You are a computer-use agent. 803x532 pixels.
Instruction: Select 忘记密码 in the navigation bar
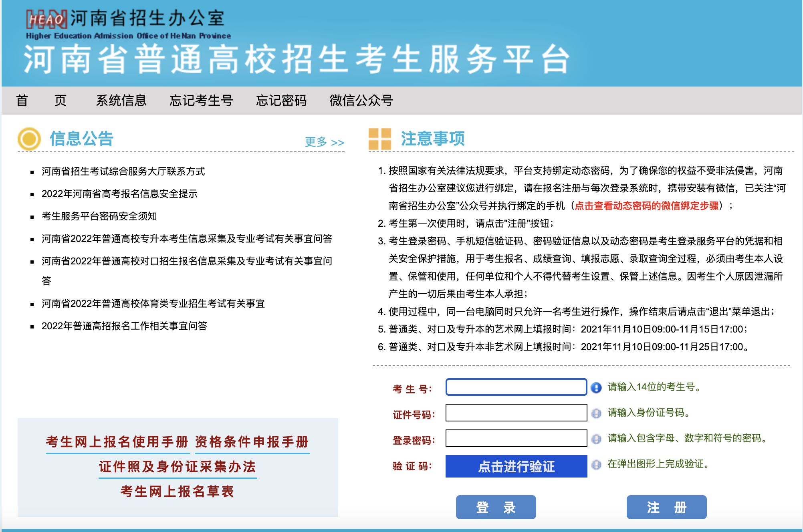click(281, 101)
